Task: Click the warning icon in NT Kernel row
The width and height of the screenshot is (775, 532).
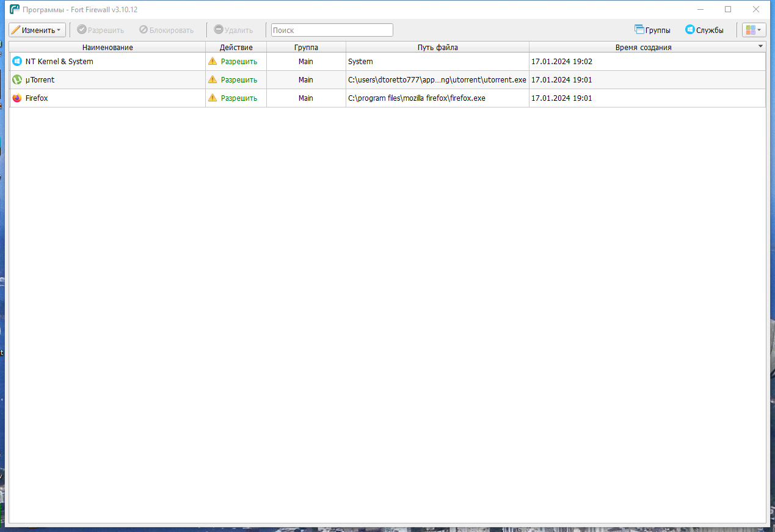Action: pyautogui.click(x=213, y=62)
